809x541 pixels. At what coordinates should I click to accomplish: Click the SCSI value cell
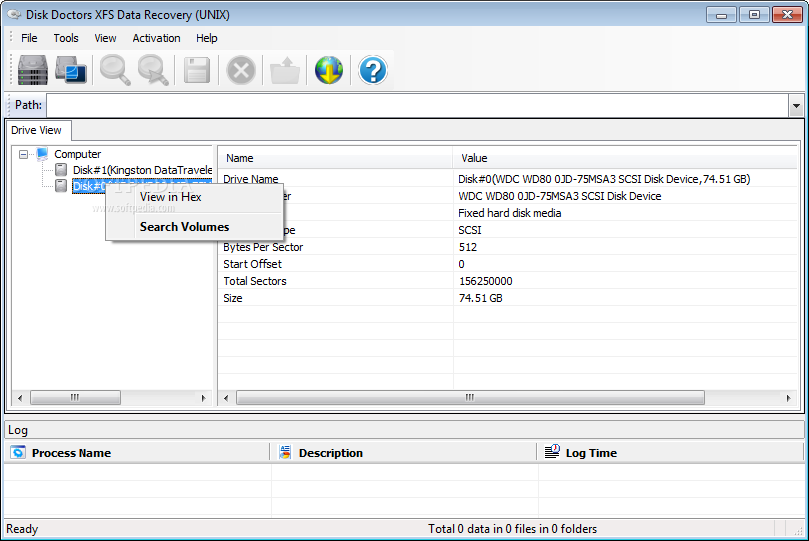tap(470, 230)
